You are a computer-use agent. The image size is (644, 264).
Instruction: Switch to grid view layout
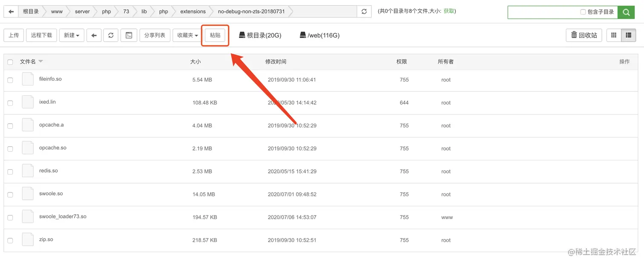[x=614, y=35]
